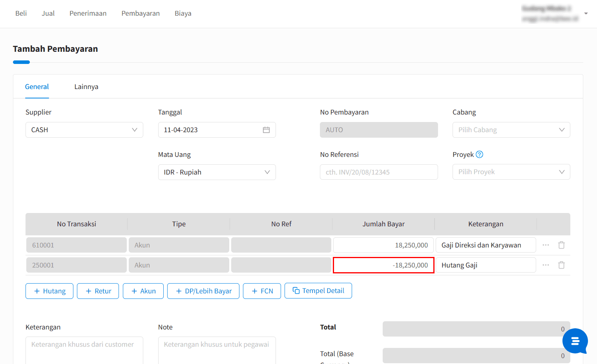Delete the Gaji Direksi dan Karyawan row
This screenshot has width=597, height=364.
561,245
